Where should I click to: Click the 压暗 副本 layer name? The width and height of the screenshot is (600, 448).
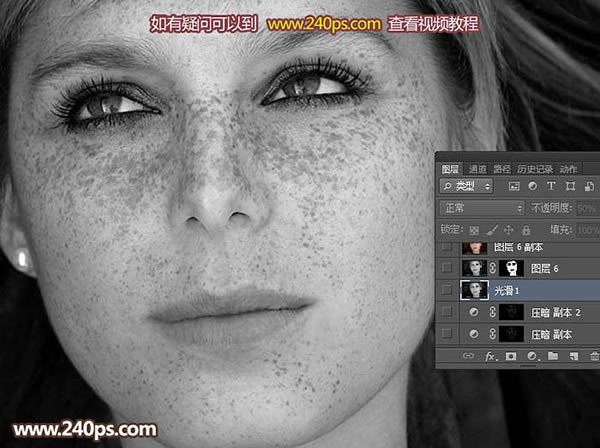551,335
